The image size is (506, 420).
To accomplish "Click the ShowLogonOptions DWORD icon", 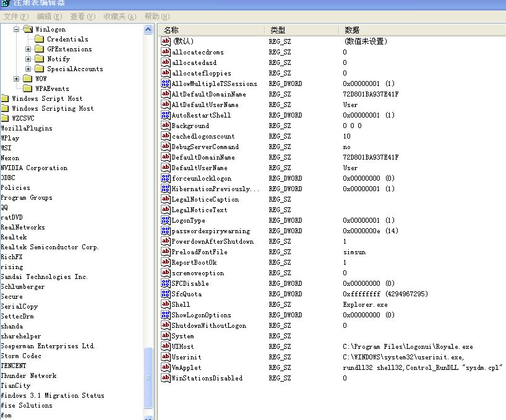I will click(x=166, y=314).
